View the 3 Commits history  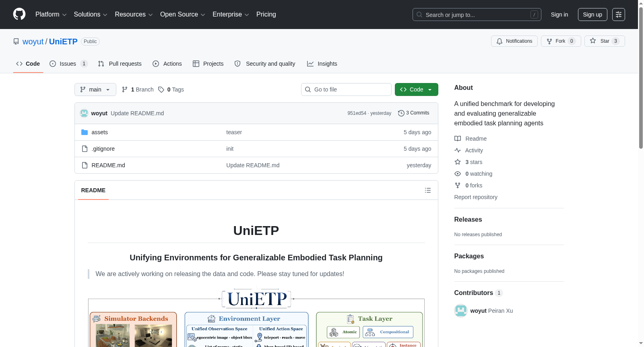click(414, 113)
